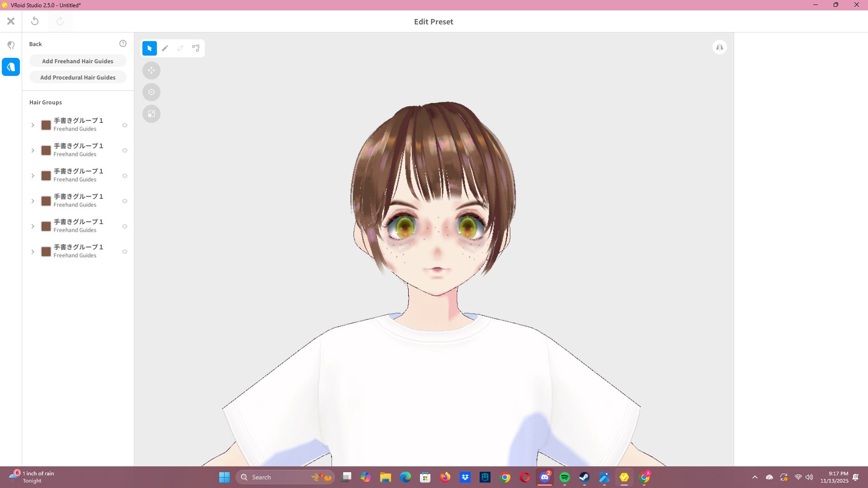Select the hair edit sidebar icon
Screen dimensions: 868x488
[11, 67]
